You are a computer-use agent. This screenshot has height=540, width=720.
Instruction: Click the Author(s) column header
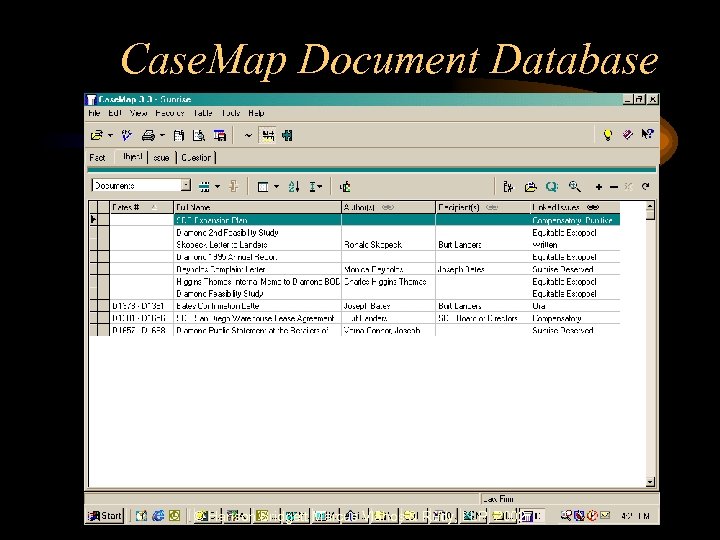coord(388,208)
